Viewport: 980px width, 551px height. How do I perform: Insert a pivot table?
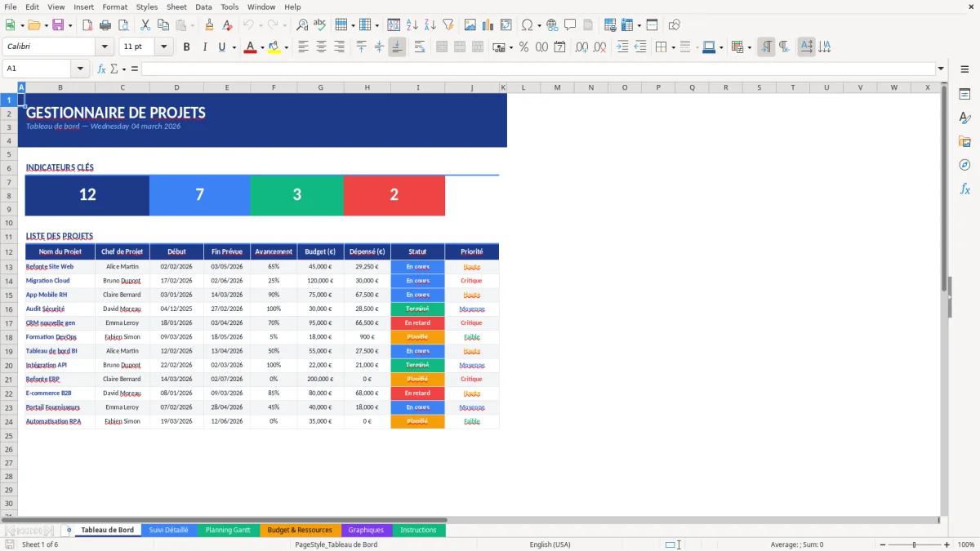pos(506,25)
